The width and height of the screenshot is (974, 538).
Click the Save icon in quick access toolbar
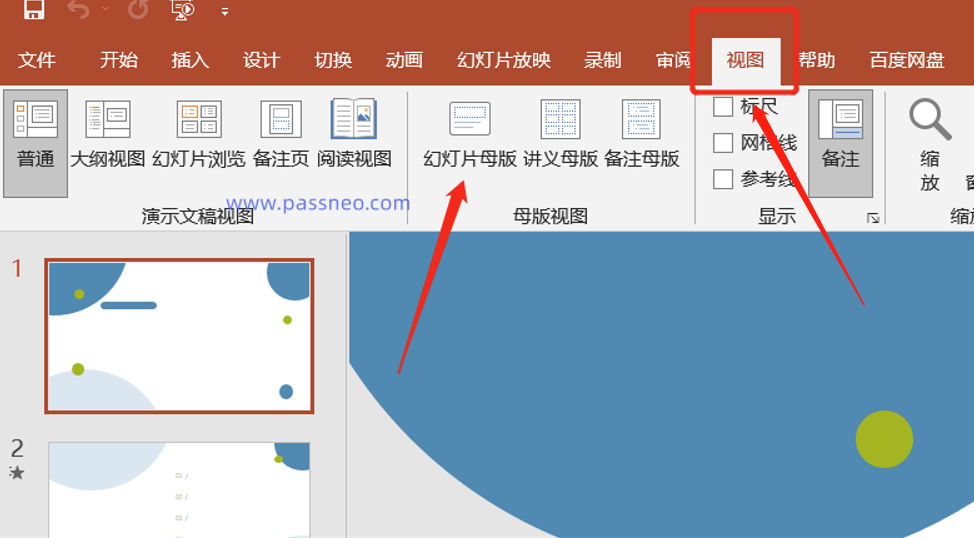coord(34,9)
